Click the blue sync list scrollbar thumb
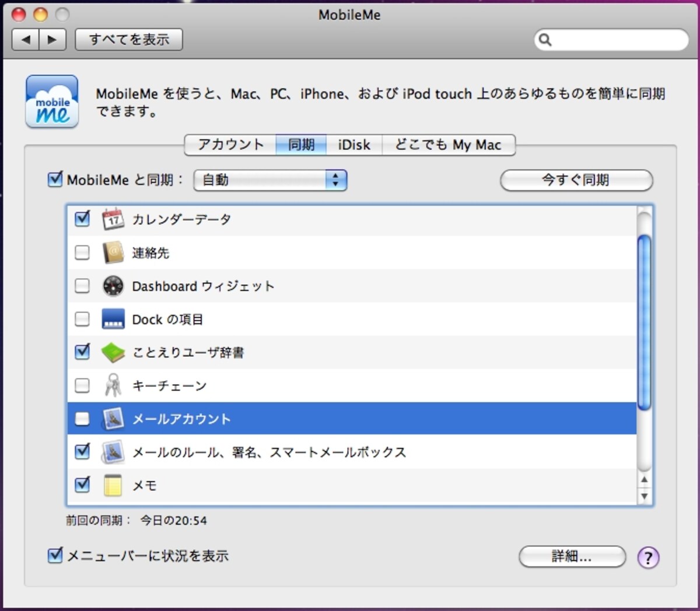The image size is (700, 611). click(645, 322)
